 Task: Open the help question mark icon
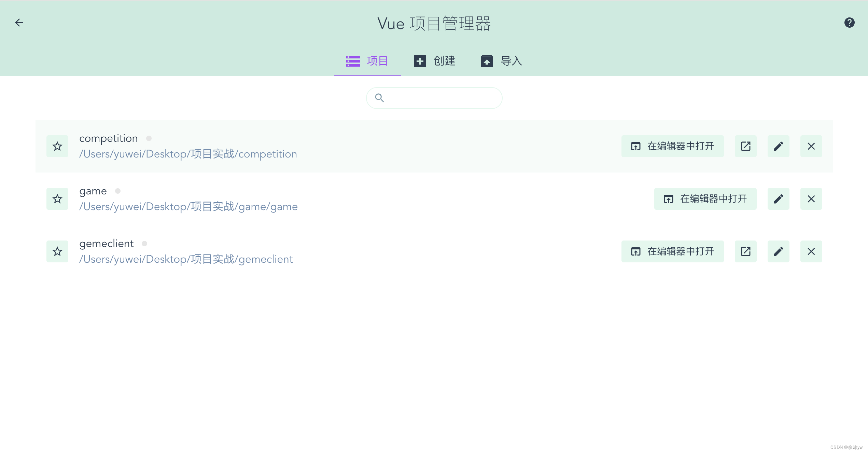click(x=849, y=23)
